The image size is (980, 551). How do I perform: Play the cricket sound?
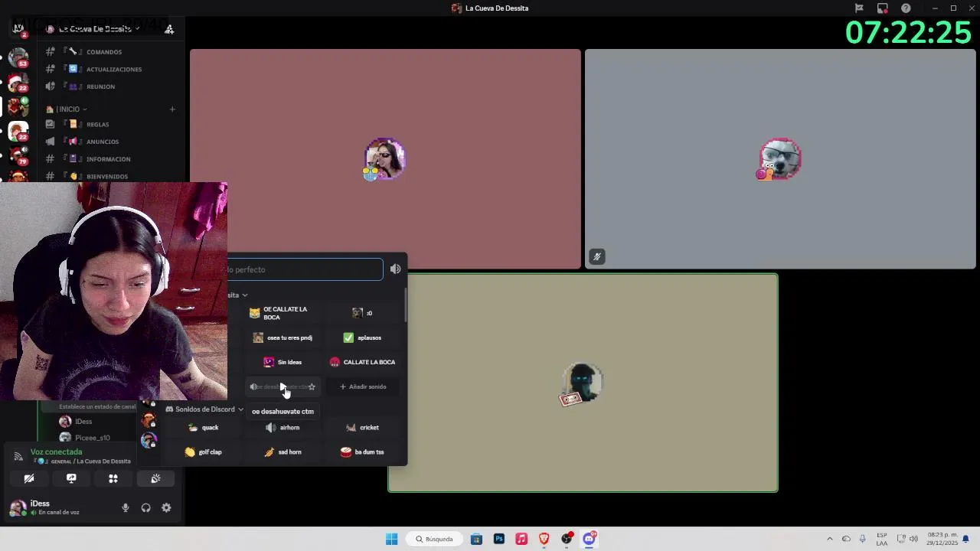363,428
